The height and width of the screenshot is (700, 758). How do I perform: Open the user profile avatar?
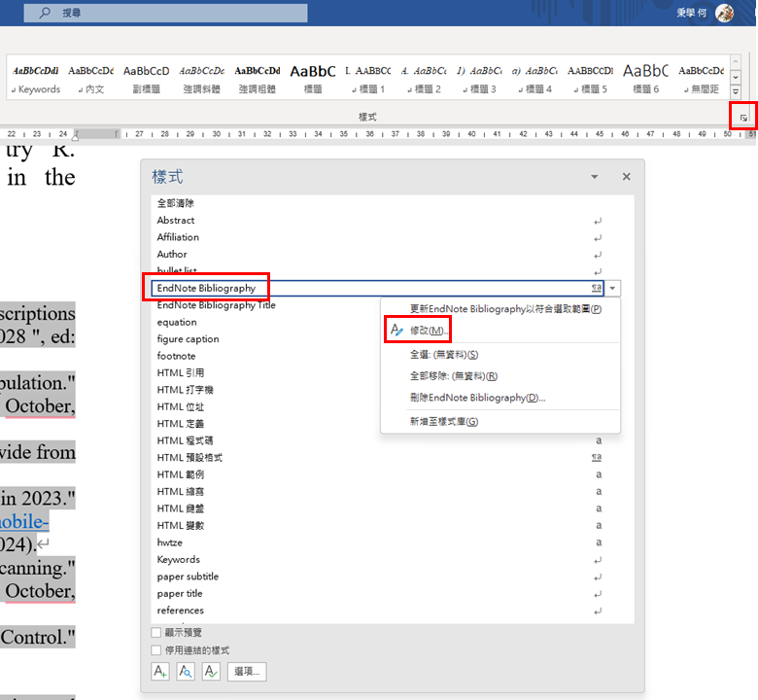click(724, 13)
